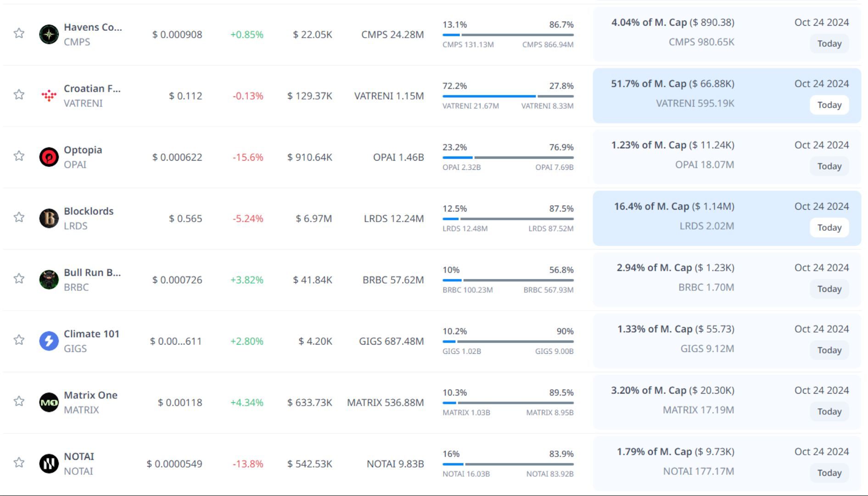This screenshot has height=496, width=868.
Task: Click the Blocklords unlock progress bar
Action: (x=508, y=219)
